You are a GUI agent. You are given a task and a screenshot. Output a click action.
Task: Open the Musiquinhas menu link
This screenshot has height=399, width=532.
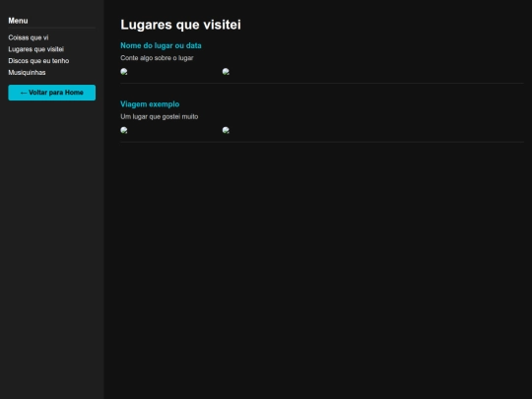27,72
